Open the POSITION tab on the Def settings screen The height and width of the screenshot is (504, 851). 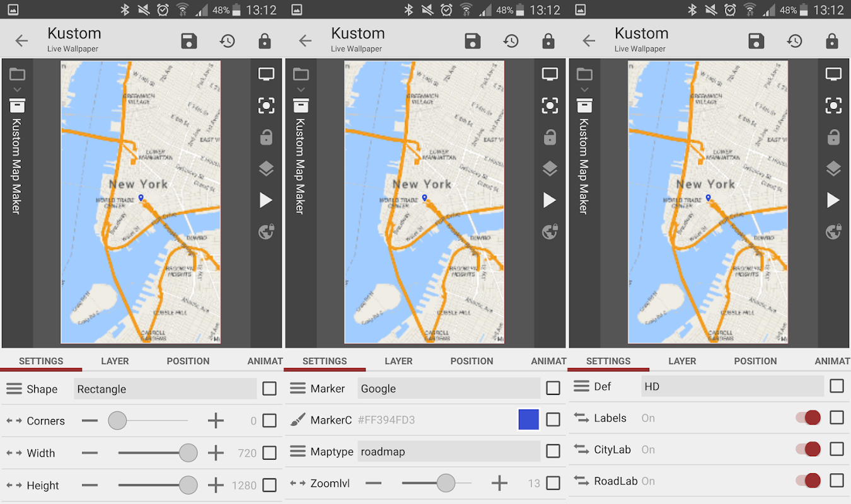755,361
